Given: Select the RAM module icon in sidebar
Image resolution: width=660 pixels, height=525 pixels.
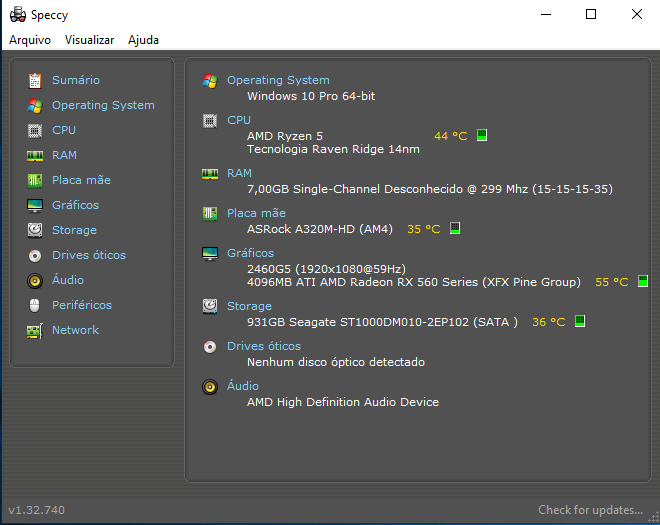Looking at the screenshot, I should pyautogui.click(x=35, y=156).
